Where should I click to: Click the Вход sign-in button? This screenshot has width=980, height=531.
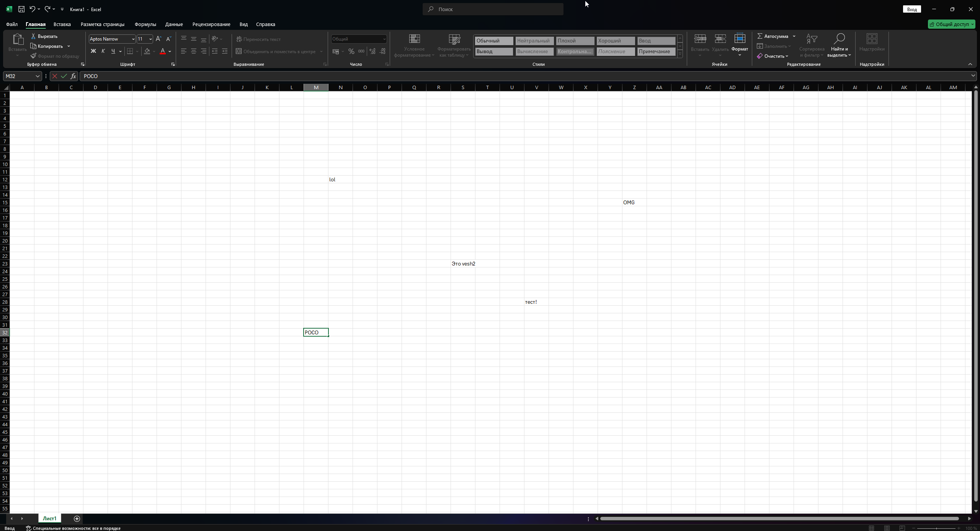coord(912,9)
